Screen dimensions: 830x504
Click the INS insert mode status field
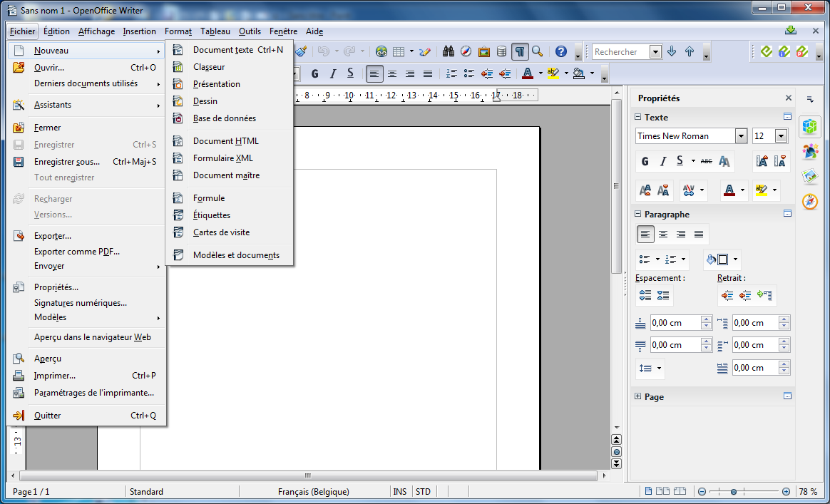(x=400, y=492)
